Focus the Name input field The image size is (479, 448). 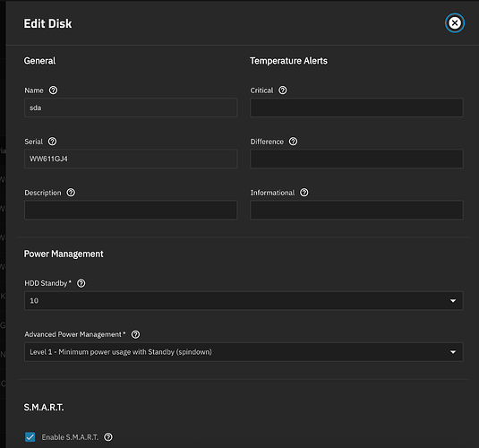click(131, 108)
